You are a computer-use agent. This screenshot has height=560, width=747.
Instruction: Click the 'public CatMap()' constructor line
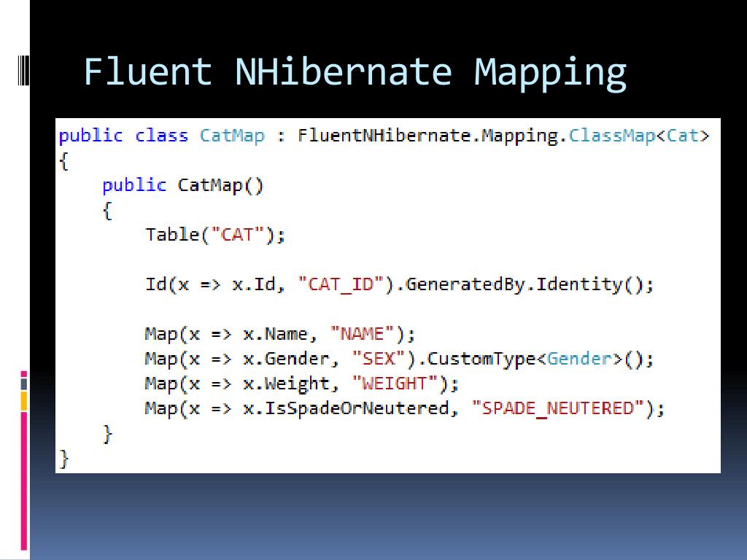pos(183,185)
